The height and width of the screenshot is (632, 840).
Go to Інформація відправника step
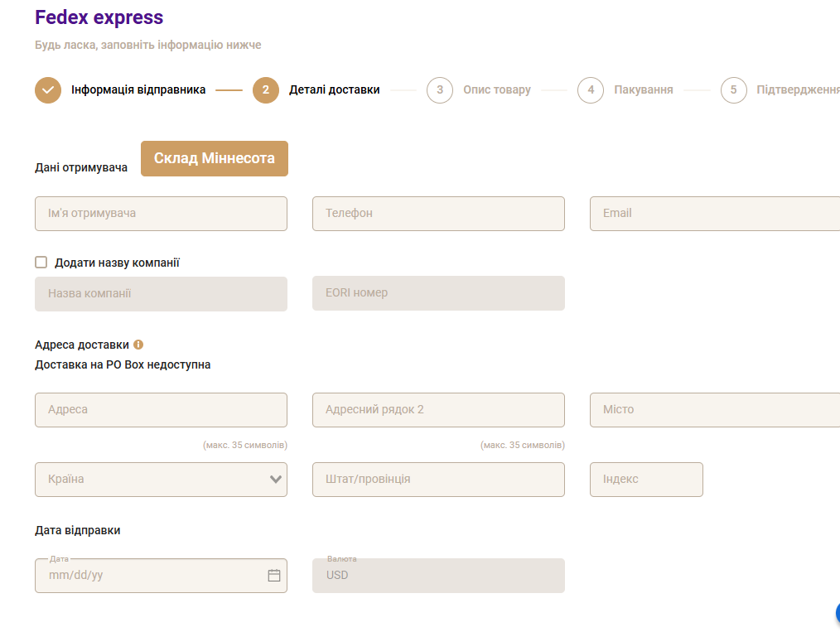click(138, 90)
